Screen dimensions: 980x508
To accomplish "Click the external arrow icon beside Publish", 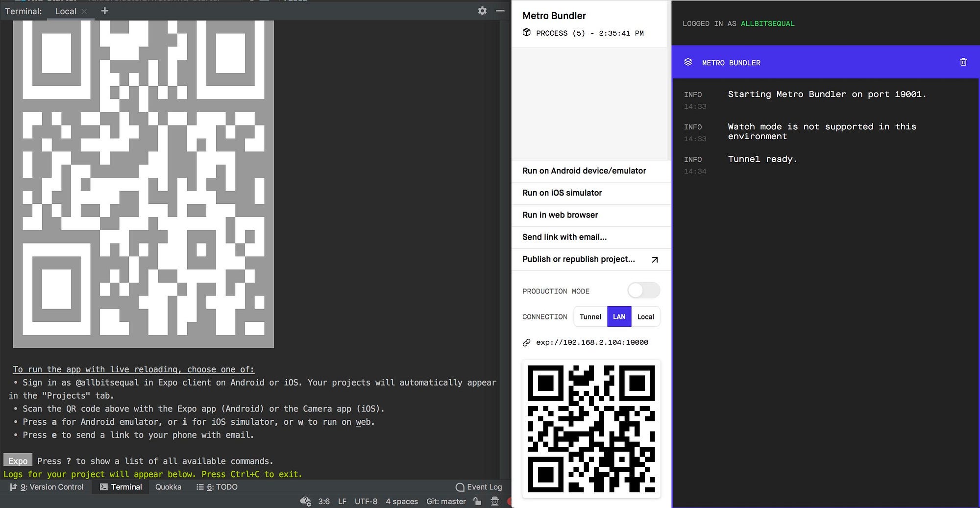I will 655,260.
